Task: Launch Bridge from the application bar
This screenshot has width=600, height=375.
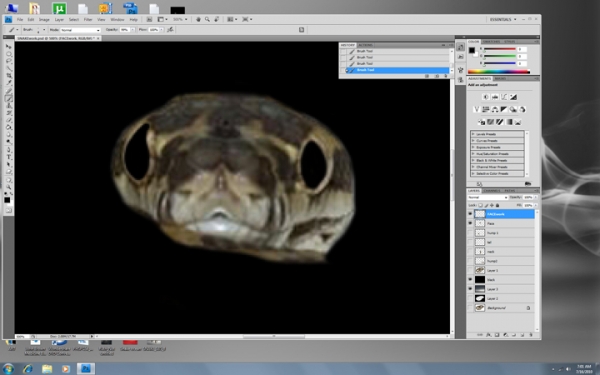Action: [150, 19]
